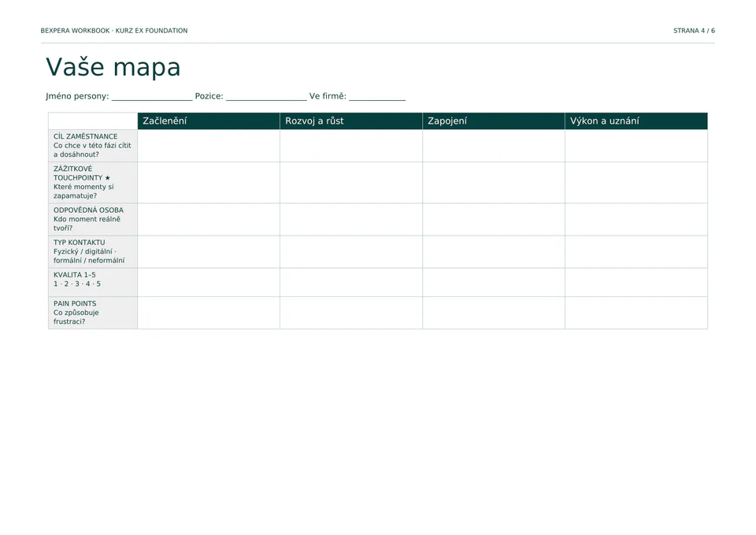Image resolution: width=756 pixels, height=535 pixels.
Task: Click the 'Kdo moment reálně tvoří?' prompt
Action: tap(87, 223)
